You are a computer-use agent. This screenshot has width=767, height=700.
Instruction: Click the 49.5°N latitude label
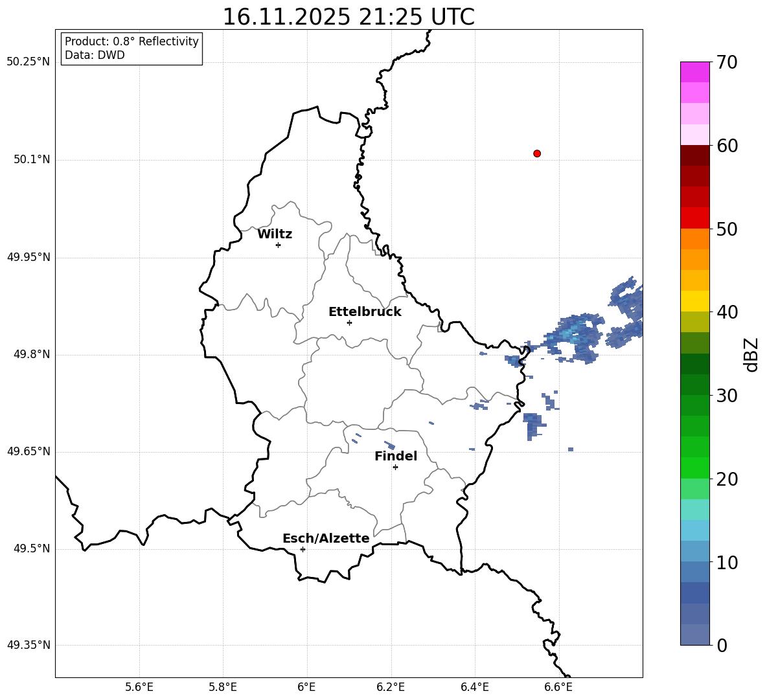[x=32, y=548]
